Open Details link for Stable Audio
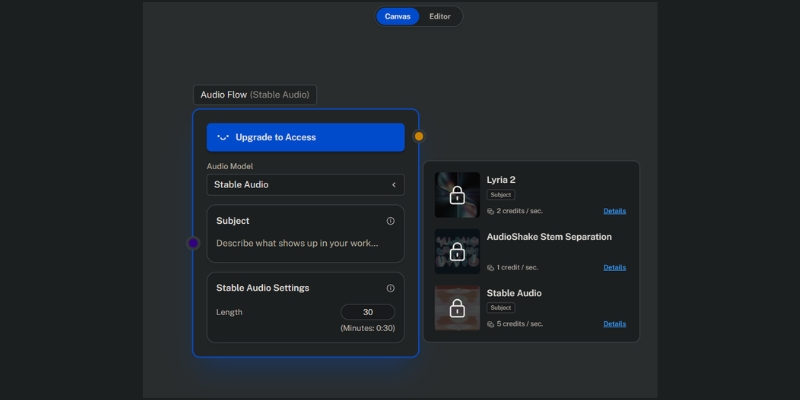This screenshot has height=400, width=800. click(x=614, y=323)
